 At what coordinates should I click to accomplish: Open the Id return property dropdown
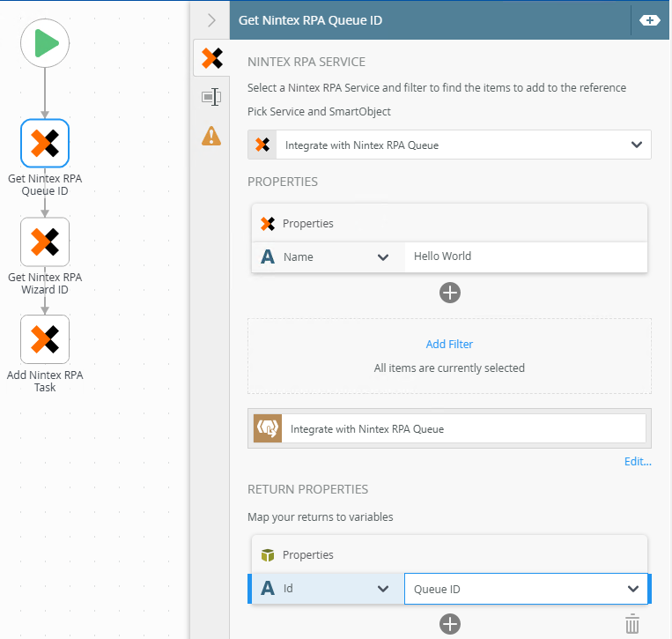point(383,589)
